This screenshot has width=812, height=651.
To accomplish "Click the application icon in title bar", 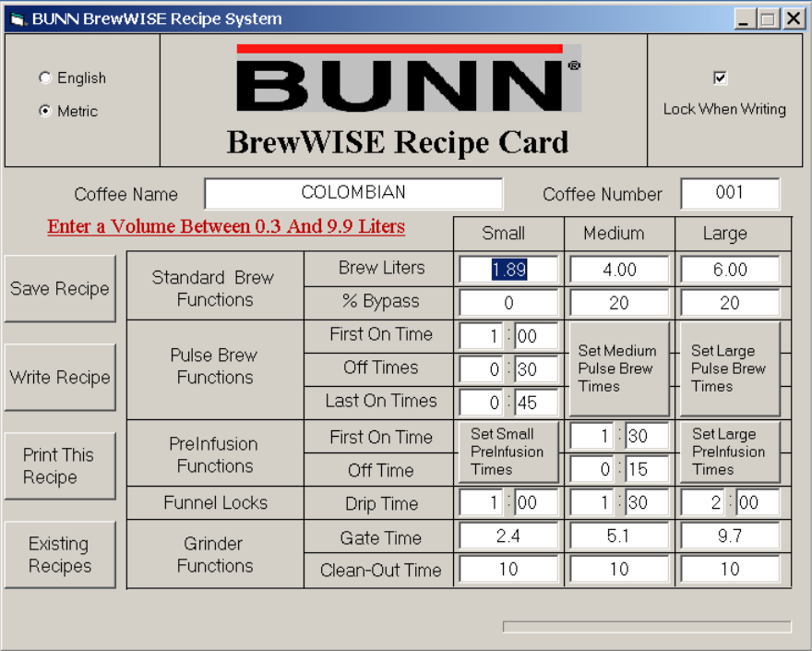I will [18, 19].
